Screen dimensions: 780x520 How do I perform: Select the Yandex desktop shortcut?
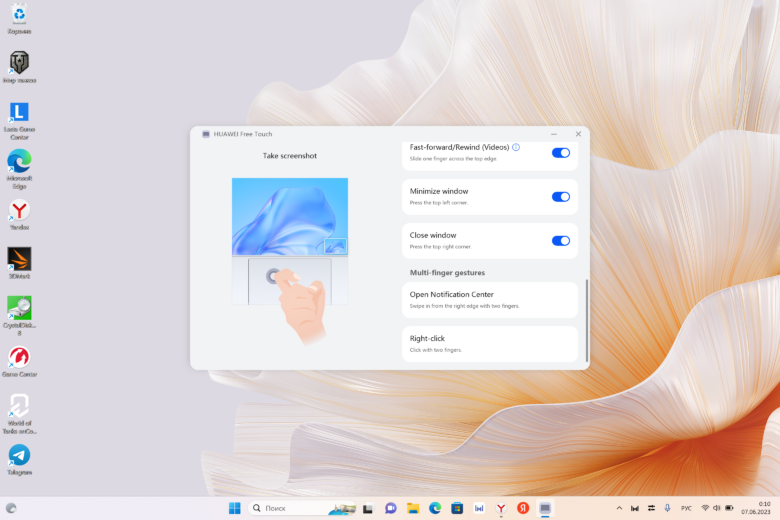(x=19, y=215)
